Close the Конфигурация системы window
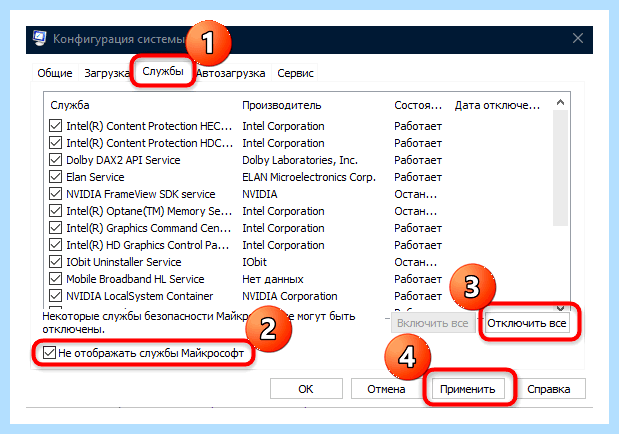Image resolution: width=619 pixels, height=434 pixels. 578,38
